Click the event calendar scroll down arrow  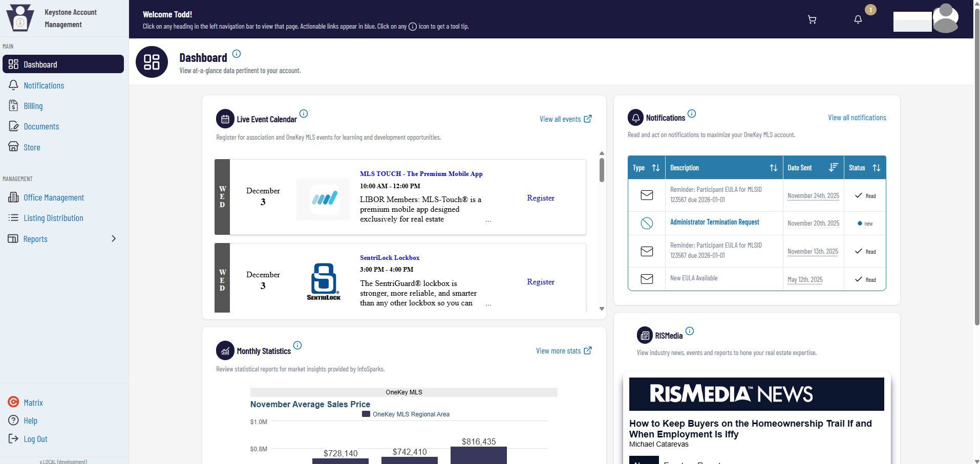click(602, 308)
